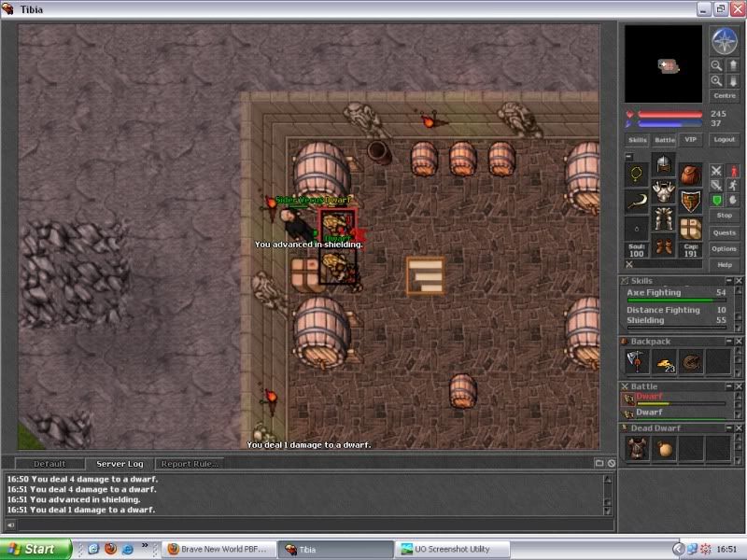This screenshot has height=560, width=747.
Task: Click the Logout button
Action: click(725, 139)
